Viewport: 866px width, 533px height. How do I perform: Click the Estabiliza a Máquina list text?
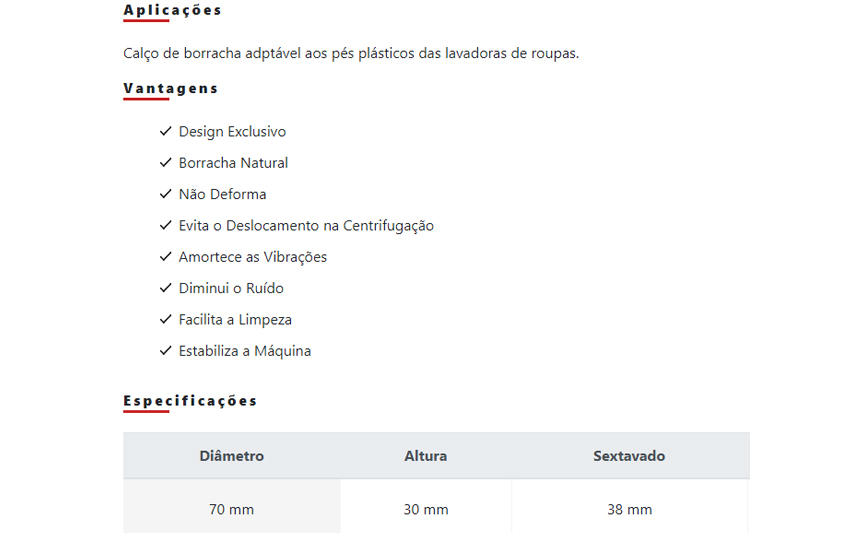[x=245, y=351]
